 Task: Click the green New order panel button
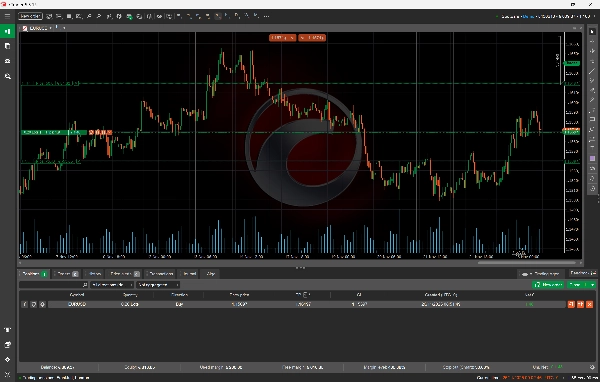point(548,285)
